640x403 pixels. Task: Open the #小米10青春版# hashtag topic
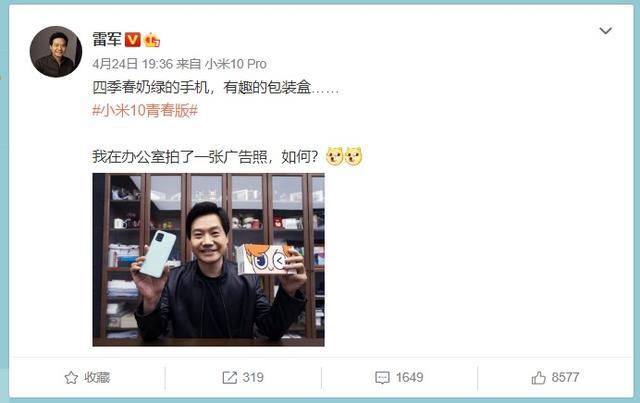tap(145, 111)
